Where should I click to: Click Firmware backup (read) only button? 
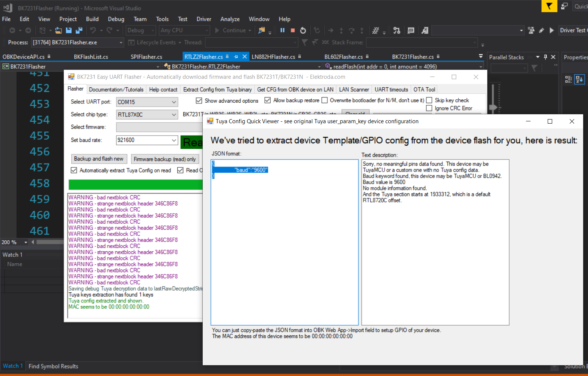(x=165, y=159)
